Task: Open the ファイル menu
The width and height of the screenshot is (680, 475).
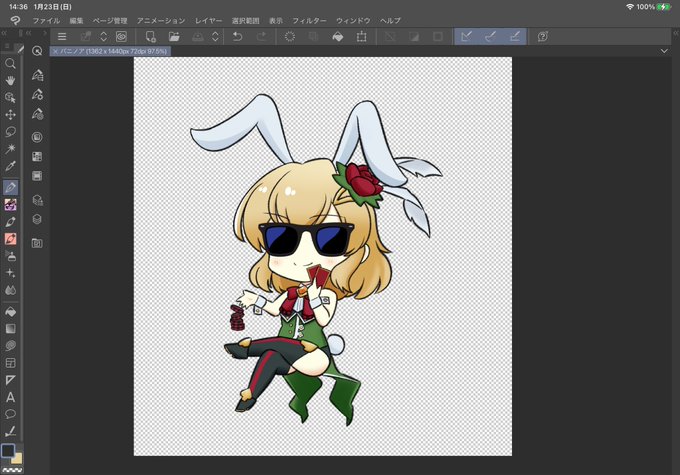Action: pyautogui.click(x=46, y=20)
